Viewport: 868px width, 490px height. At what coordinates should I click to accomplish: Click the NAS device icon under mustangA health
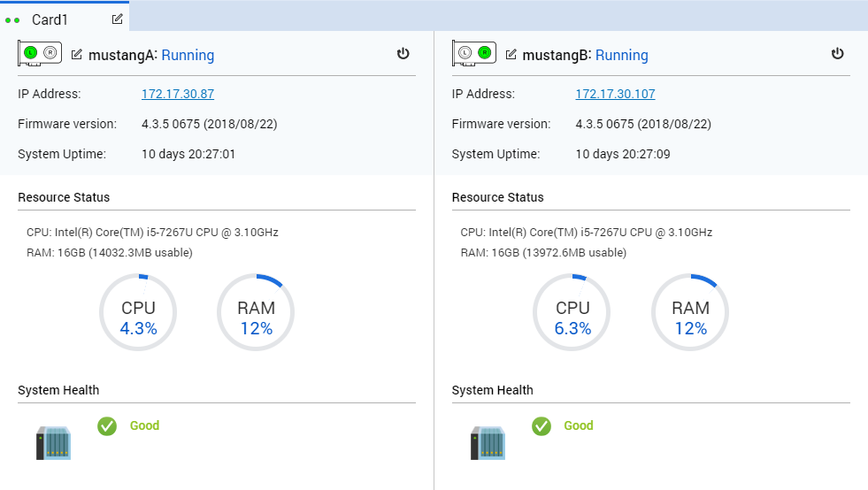pyautogui.click(x=54, y=442)
